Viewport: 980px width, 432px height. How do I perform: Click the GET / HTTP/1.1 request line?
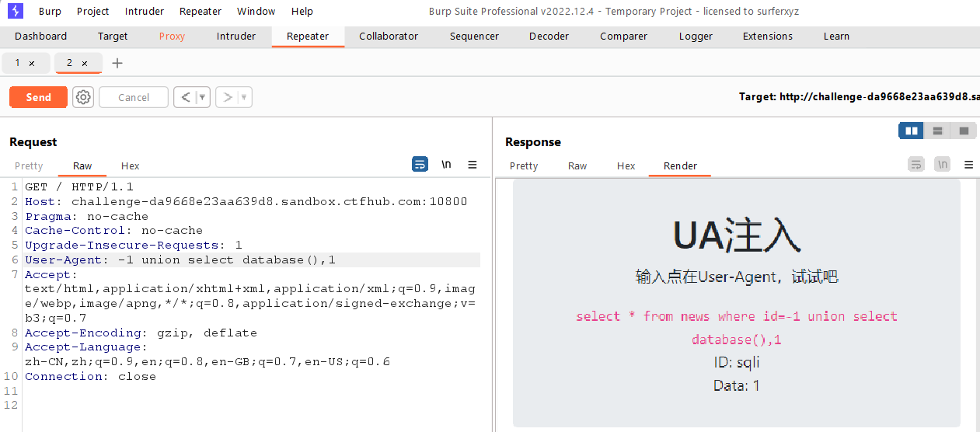coord(79,186)
